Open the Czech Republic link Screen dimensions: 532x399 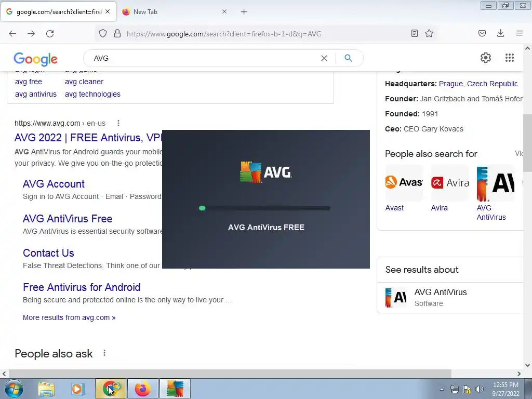[x=493, y=84]
